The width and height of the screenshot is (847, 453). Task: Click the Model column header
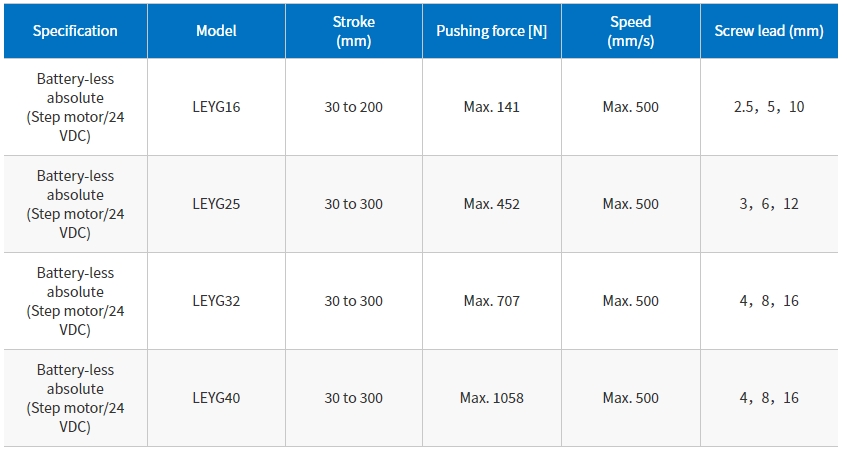coord(216,31)
